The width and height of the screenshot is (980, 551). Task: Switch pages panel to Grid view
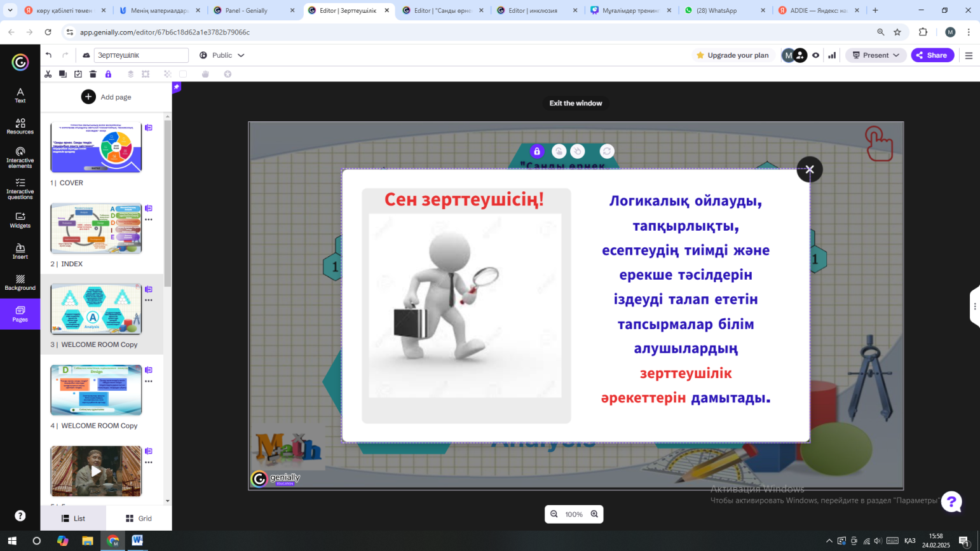pos(139,519)
